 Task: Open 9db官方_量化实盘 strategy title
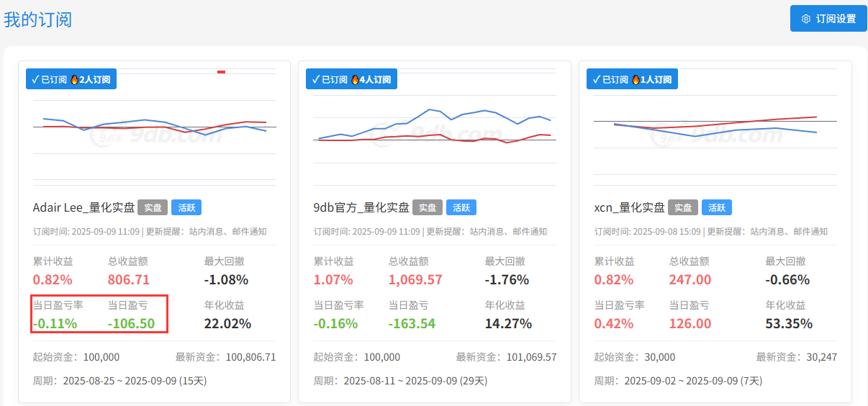pos(361,207)
